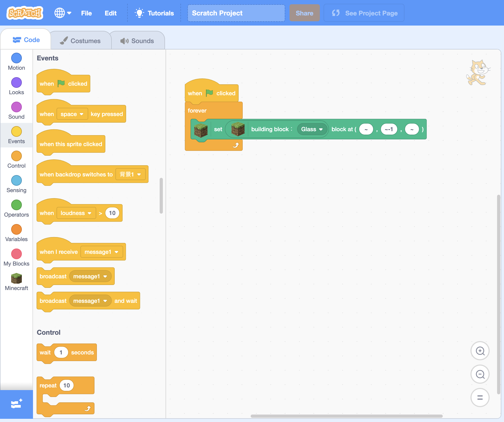Select the Operators category circle
504x422 pixels.
(16, 205)
